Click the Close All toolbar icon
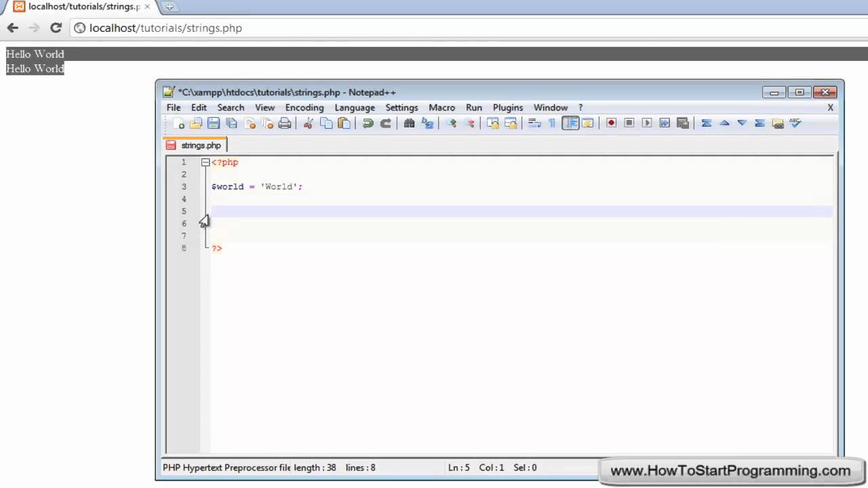Image resolution: width=868 pixels, height=488 pixels. 267,123
